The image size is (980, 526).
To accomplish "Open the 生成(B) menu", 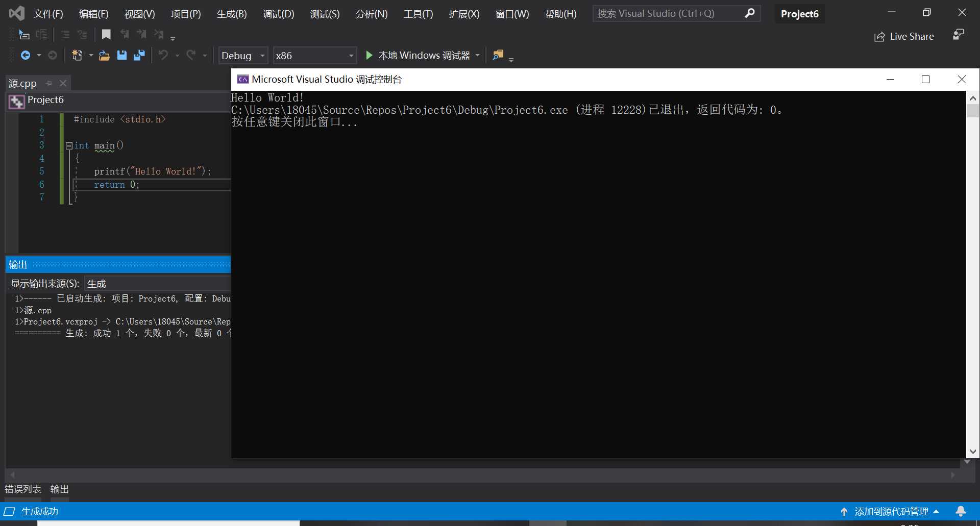I will point(232,14).
